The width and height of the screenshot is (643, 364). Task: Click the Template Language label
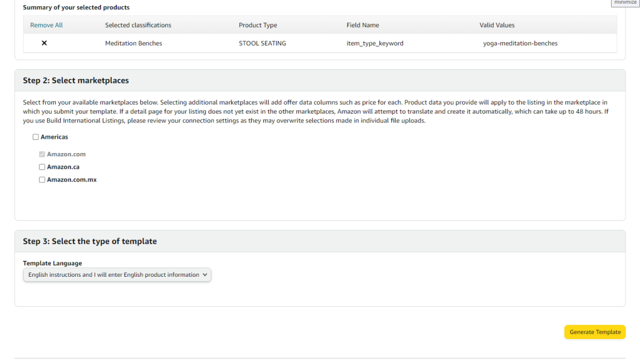pyautogui.click(x=53, y=263)
